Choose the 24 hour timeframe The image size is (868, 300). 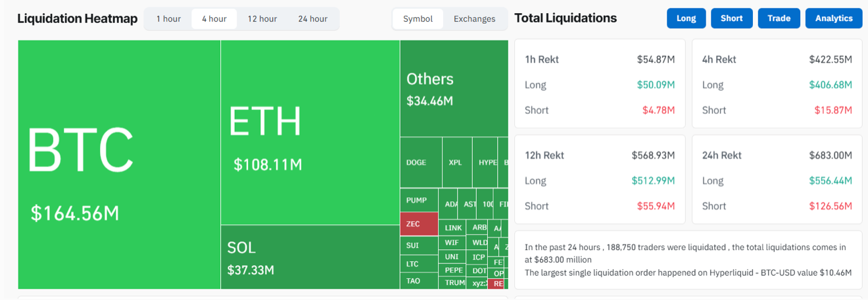point(312,19)
